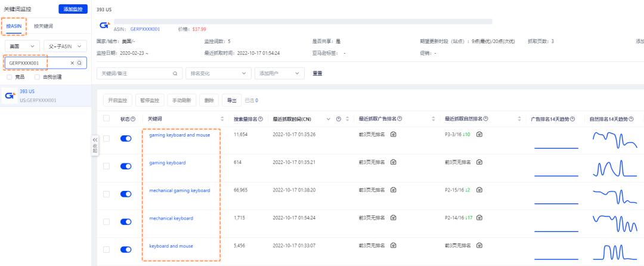This screenshot has width=644, height=266.
Task: Click the ASIN search magnifier icon
Action: (80, 63)
